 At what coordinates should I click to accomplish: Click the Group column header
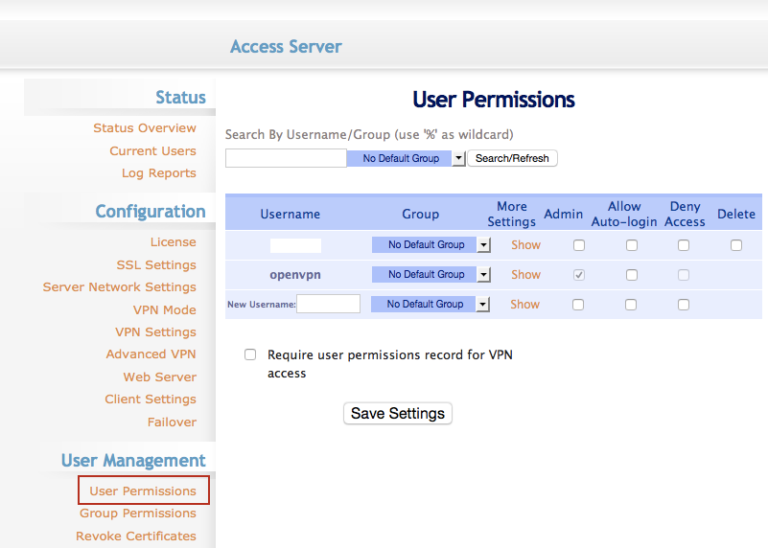[420, 214]
